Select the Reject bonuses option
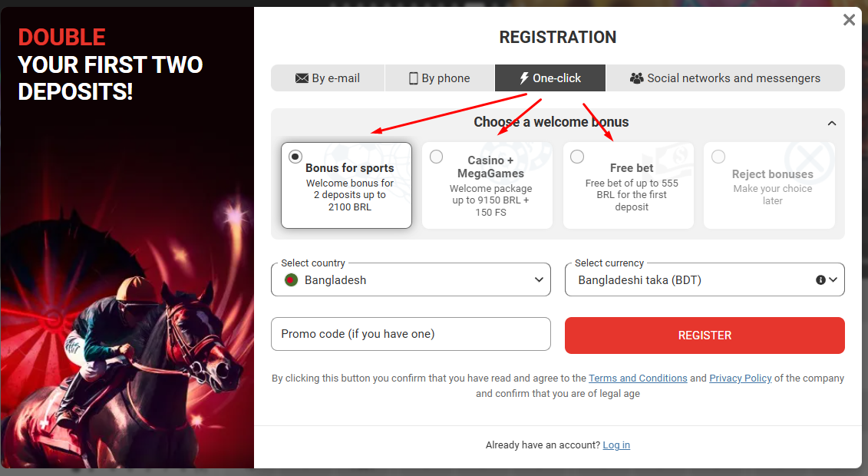Image resolution: width=868 pixels, height=476 pixels. click(718, 157)
